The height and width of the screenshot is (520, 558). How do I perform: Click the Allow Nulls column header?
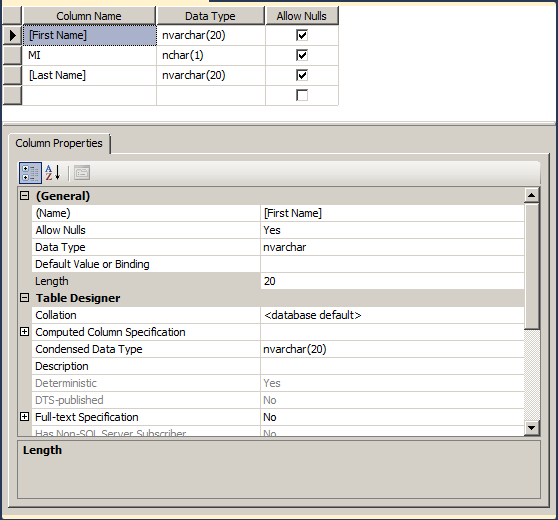[302, 16]
